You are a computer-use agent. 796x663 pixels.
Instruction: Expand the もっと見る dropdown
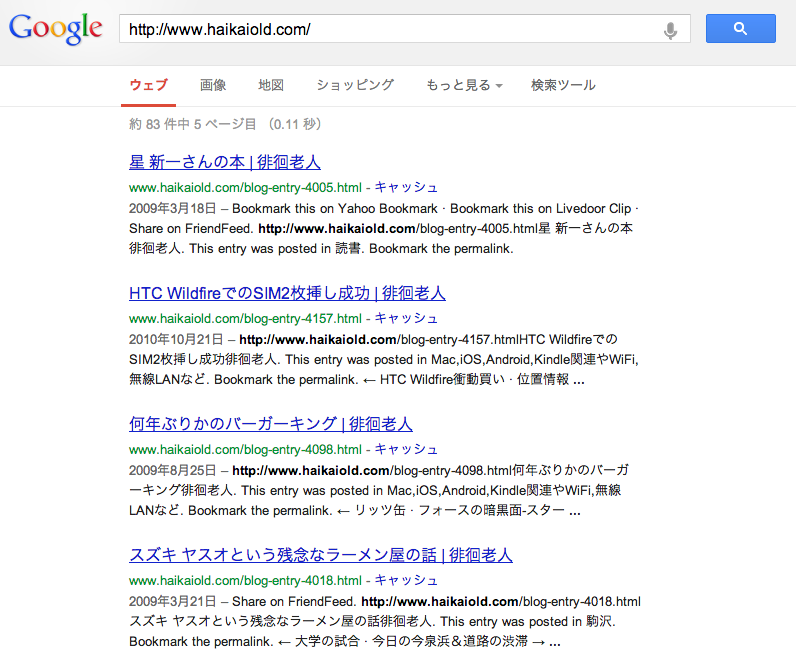point(464,85)
